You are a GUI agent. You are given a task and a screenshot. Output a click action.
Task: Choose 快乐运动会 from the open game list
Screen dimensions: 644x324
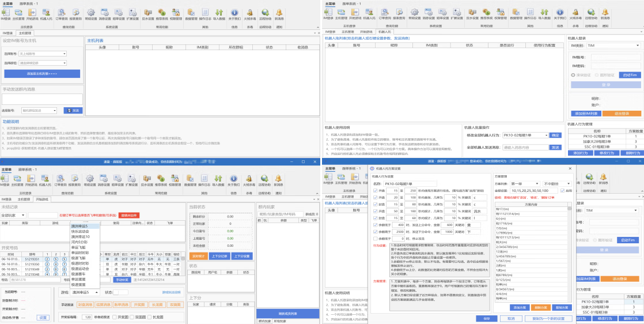coord(81,231)
